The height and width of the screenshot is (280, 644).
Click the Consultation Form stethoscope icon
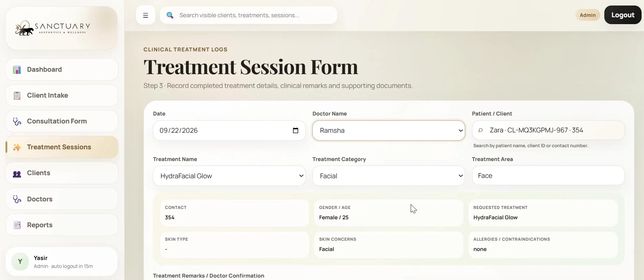(17, 121)
